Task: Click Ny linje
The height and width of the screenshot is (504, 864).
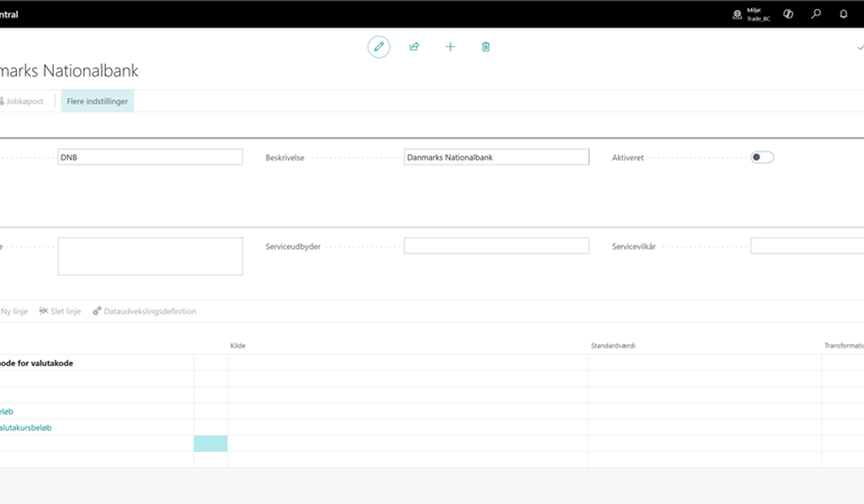Action: pos(14,312)
